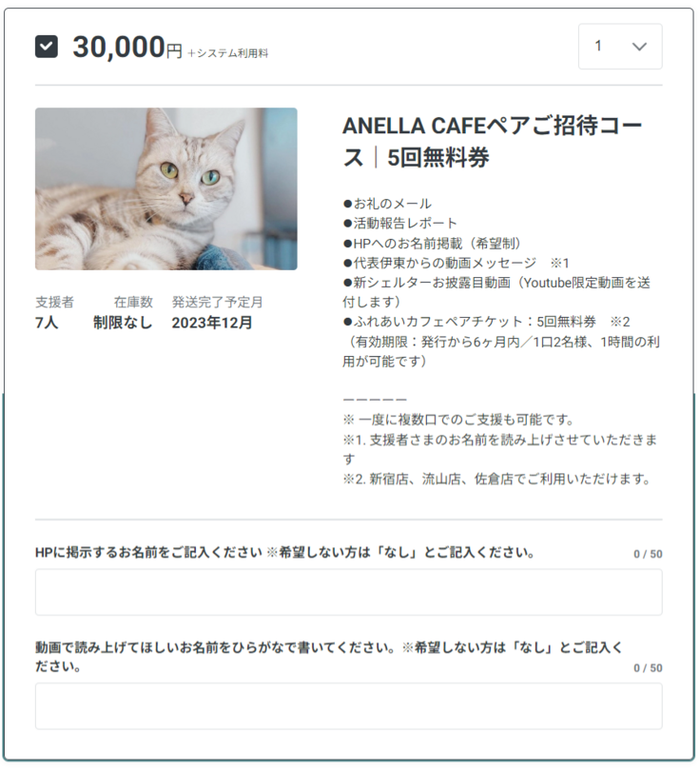This screenshot has width=700, height=769.
Task: Click the cat photo thumbnail
Action: tap(166, 188)
